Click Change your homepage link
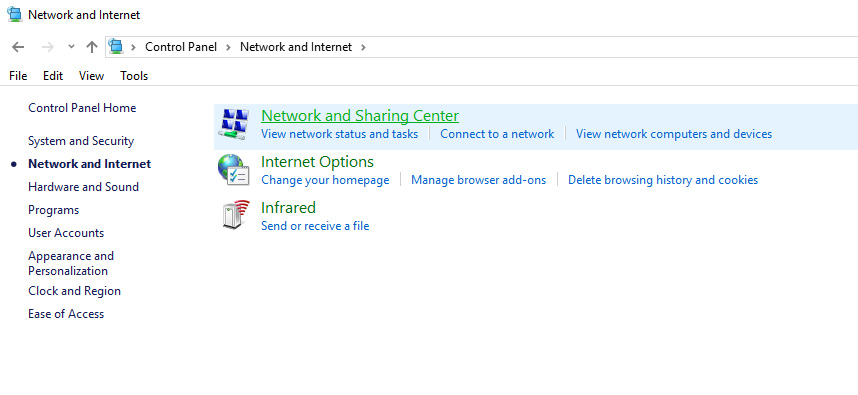Image resolution: width=858 pixels, height=395 pixels. click(x=325, y=180)
